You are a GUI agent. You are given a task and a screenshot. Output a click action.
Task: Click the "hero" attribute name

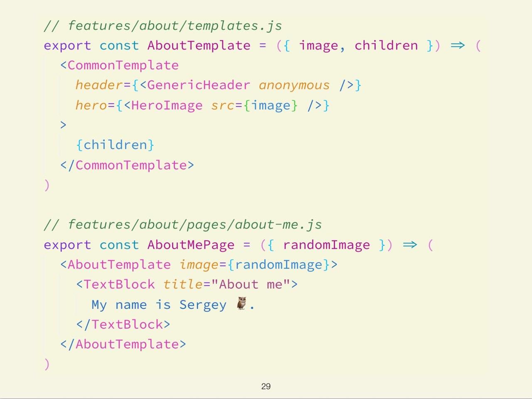[x=91, y=105]
